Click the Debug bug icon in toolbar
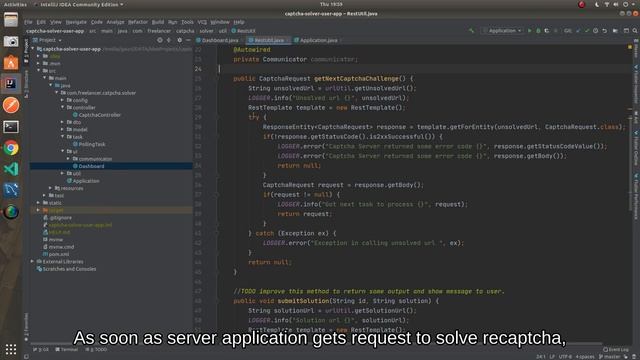 [x=538, y=31]
